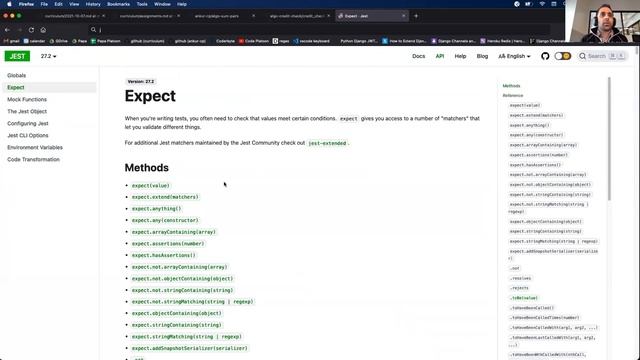Open expect.extend(matchers) in the Methods list
The height and width of the screenshot is (360, 640).
165,197
